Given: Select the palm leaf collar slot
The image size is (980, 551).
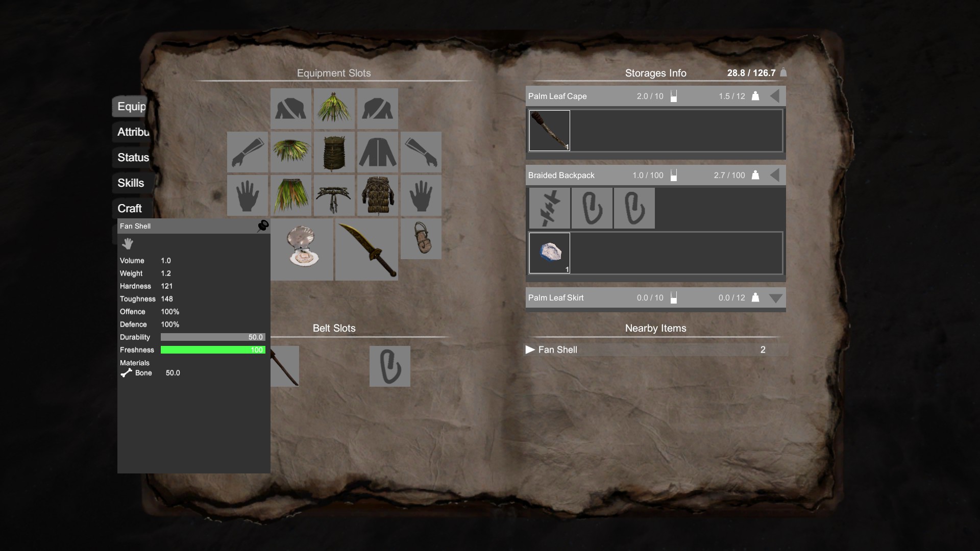Looking at the screenshot, I should [291, 152].
